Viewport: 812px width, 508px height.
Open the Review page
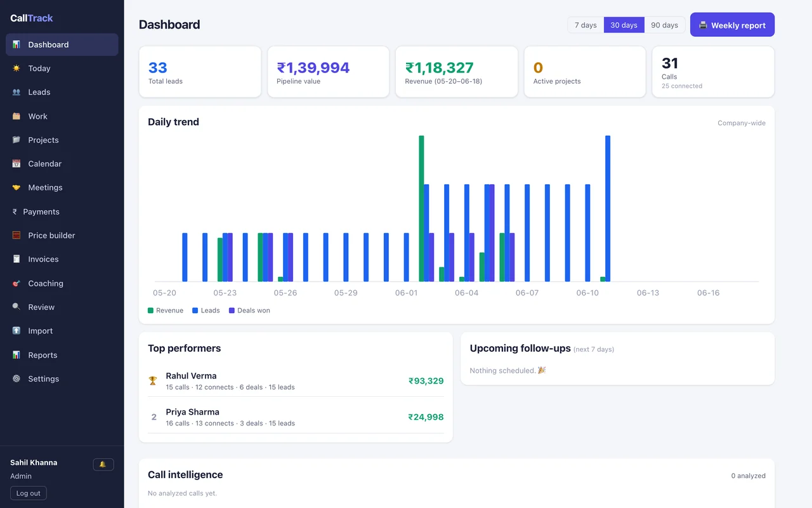pyautogui.click(x=62, y=307)
